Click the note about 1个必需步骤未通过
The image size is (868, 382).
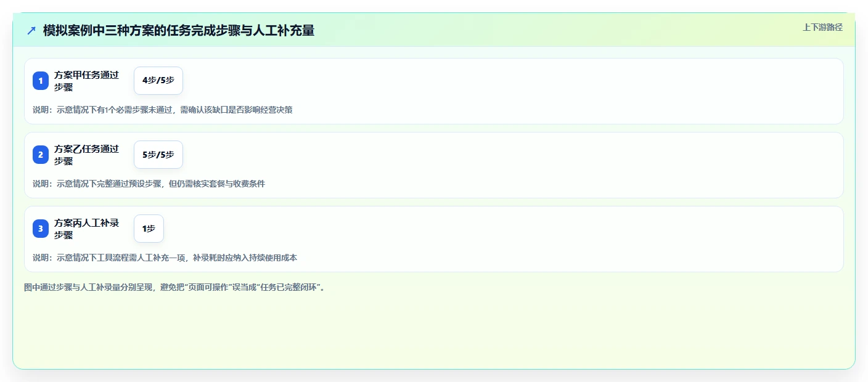(163, 110)
